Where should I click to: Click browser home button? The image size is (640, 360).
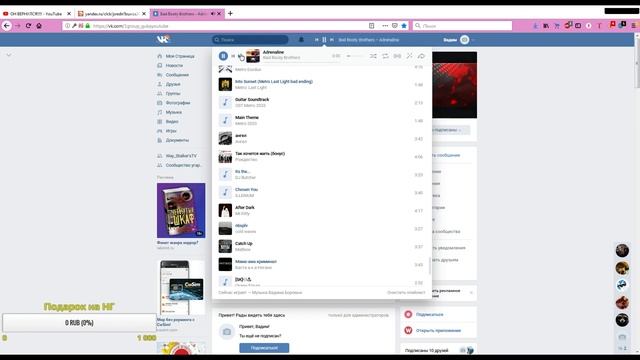point(39,26)
